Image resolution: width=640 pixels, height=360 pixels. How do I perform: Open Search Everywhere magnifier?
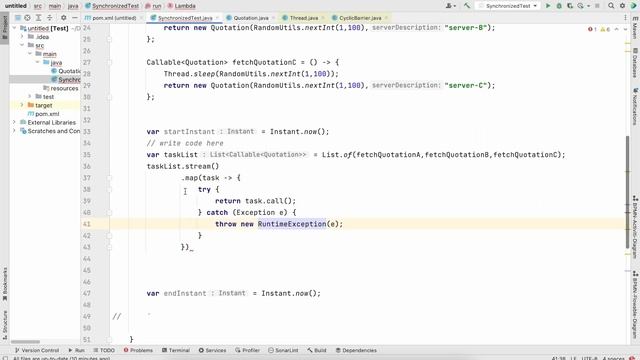pyautogui.click(x=611, y=6)
